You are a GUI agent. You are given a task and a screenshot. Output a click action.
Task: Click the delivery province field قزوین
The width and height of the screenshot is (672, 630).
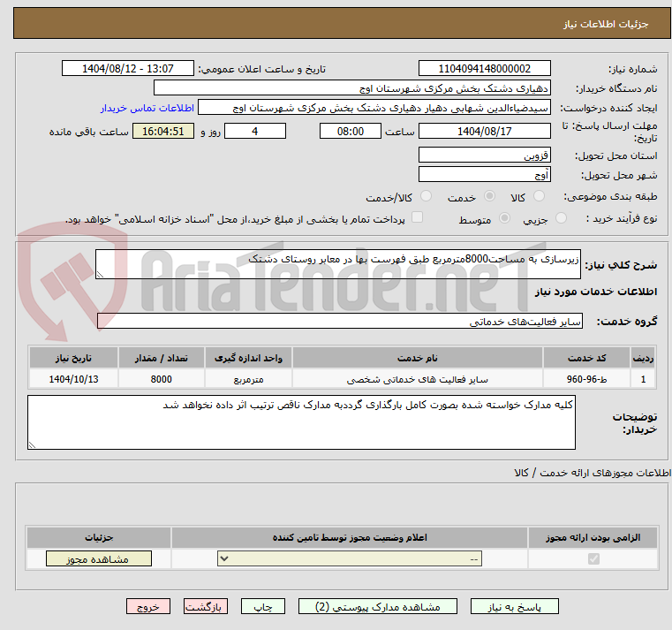484,156
